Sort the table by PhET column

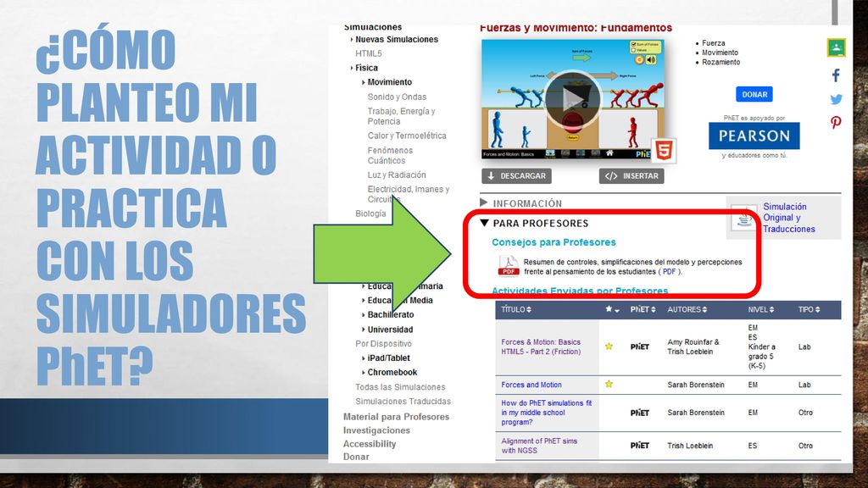point(643,309)
